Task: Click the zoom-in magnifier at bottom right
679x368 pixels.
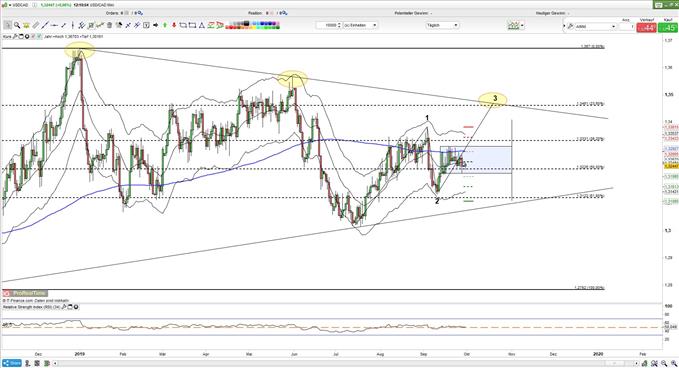Action: coord(674,363)
